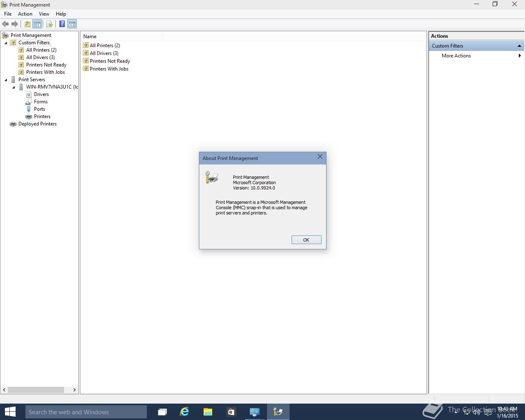Click the Up one level folder icon
The image size is (525, 420).
pos(27,24)
